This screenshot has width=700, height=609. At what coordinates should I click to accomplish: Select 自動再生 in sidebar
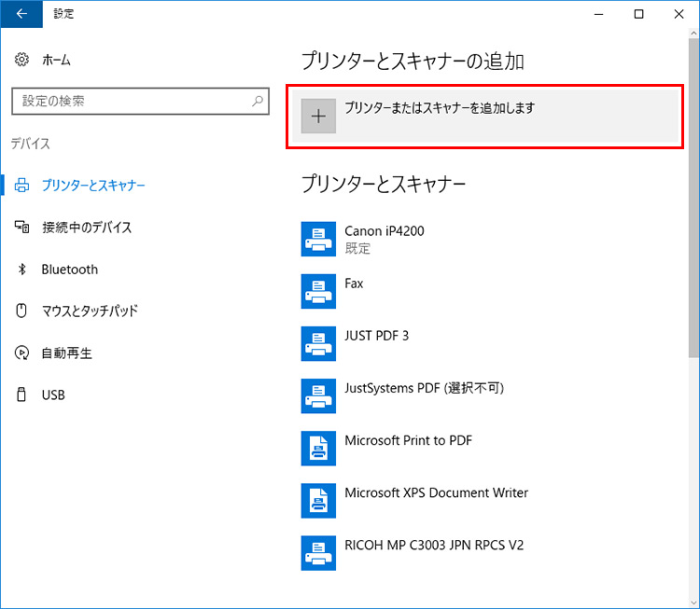(x=66, y=353)
